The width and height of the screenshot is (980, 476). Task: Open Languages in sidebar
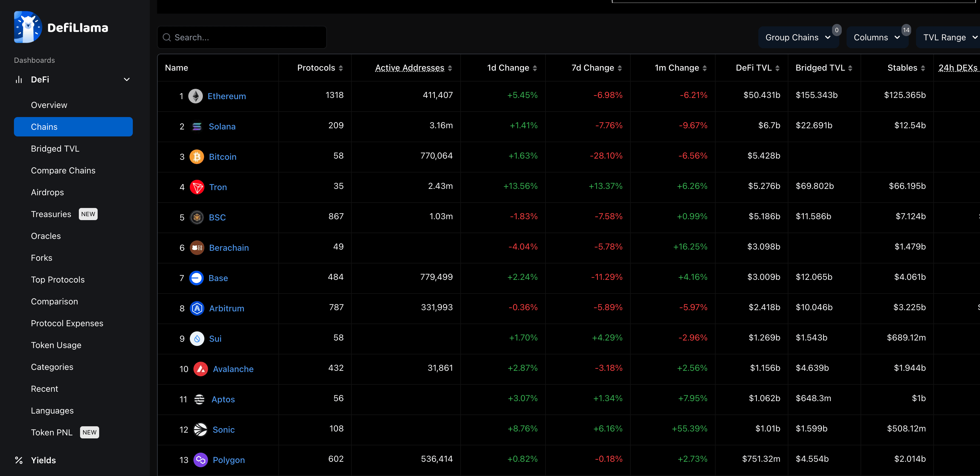pyautogui.click(x=52, y=411)
